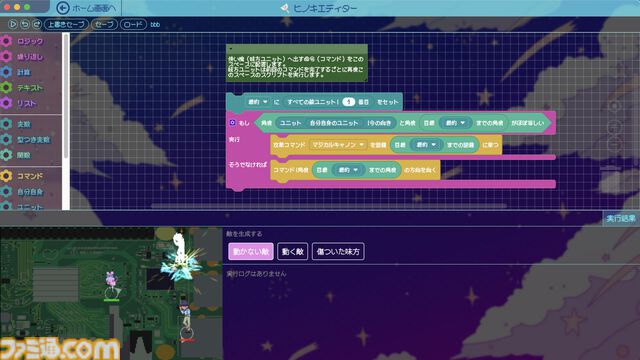
Task: Open the ユニット unit category
Action: pos(31,206)
